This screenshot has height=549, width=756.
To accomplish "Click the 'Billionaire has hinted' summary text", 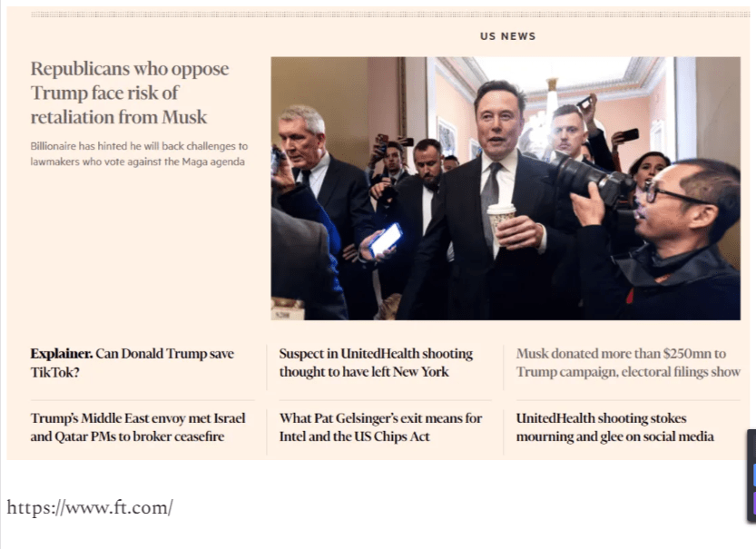I will (139, 153).
